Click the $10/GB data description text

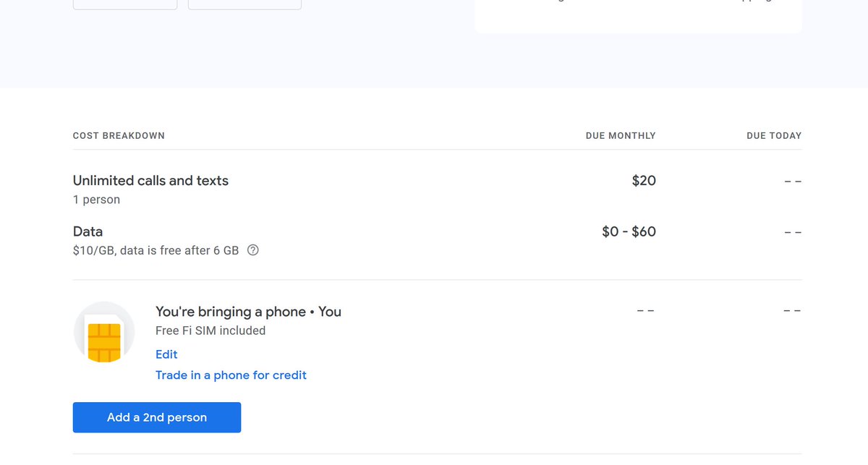[156, 251]
